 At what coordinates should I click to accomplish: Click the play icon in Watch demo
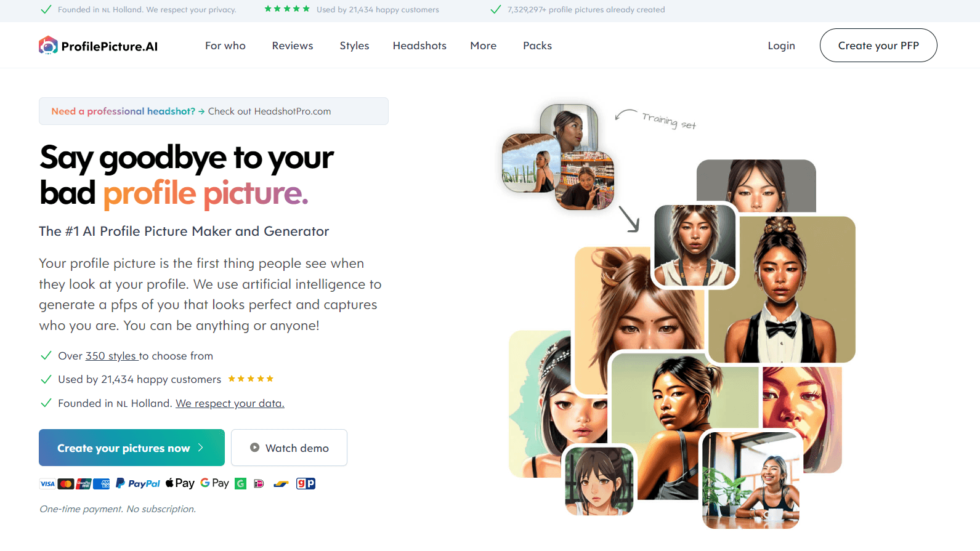[x=254, y=448]
